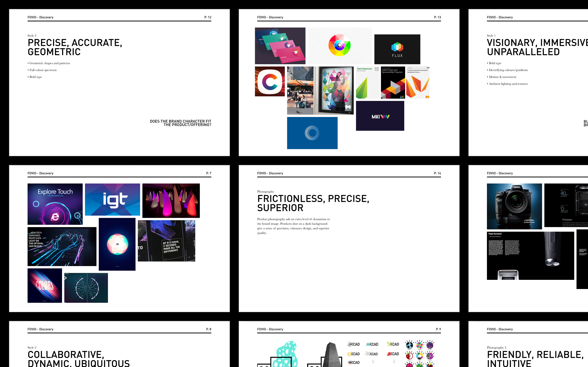Select the Sigma camera product photo
The width and height of the screenshot is (588, 367).
coord(514,206)
